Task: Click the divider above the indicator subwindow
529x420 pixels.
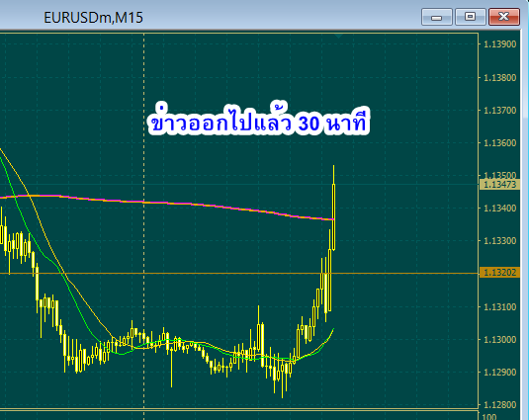Action: [239, 409]
